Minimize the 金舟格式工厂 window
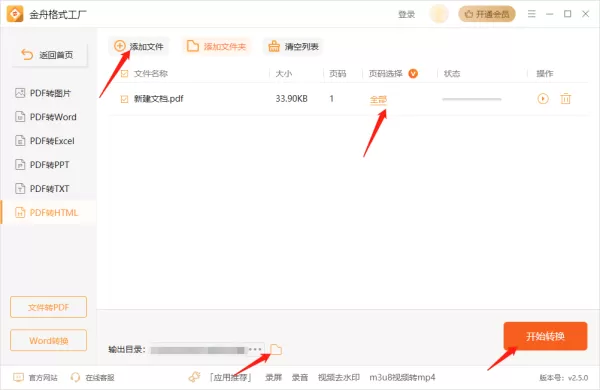 pos(550,14)
